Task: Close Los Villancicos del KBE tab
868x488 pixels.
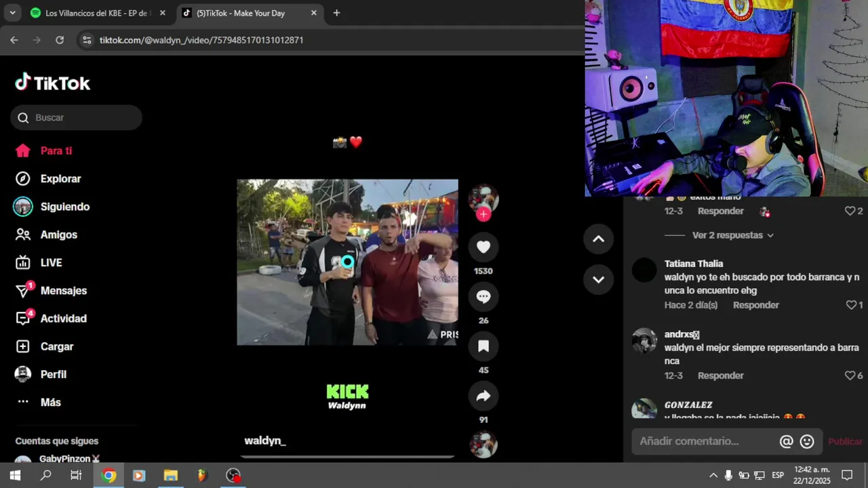Action: 162,13
